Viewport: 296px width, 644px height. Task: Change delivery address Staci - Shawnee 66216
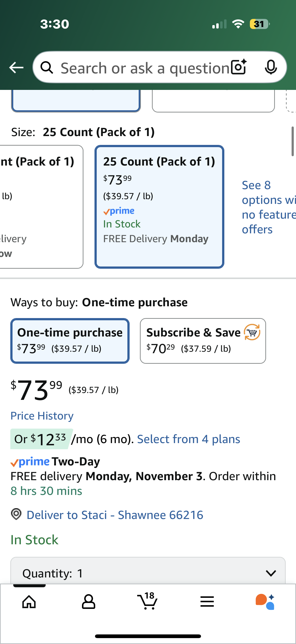click(x=115, y=515)
